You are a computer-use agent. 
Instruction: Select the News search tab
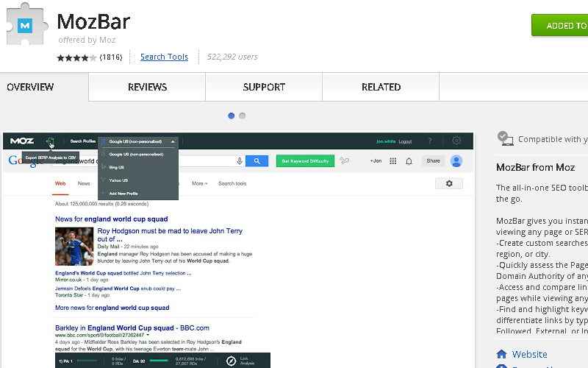tap(84, 183)
